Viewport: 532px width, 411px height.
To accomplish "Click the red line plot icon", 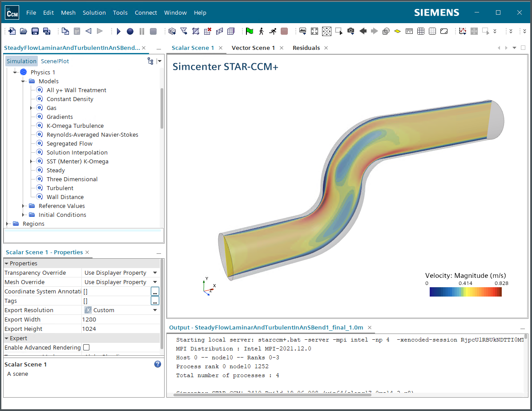I will pos(463,31).
